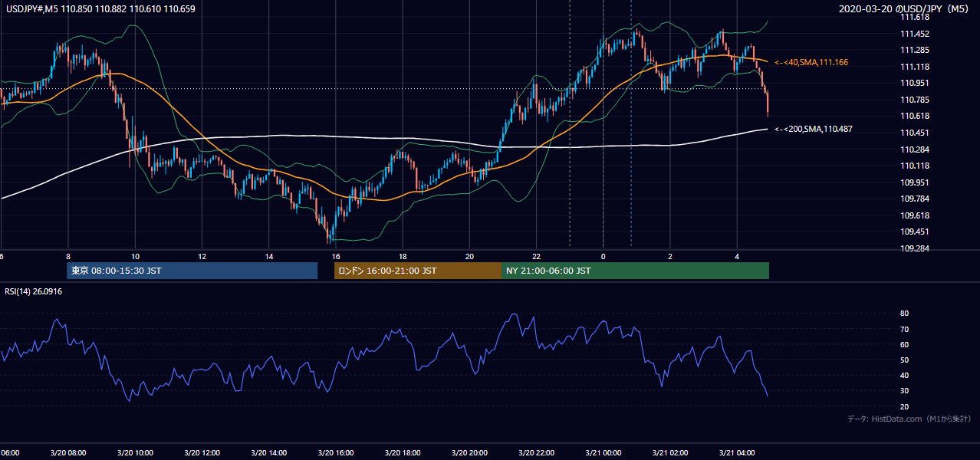
Task: Click the 40 SMA 111.166 orange label
Action: point(811,62)
